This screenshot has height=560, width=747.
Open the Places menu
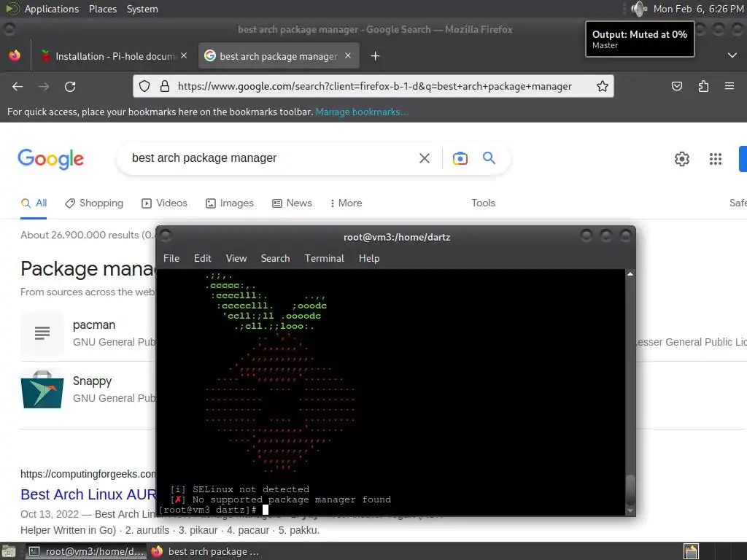[x=103, y=9]
